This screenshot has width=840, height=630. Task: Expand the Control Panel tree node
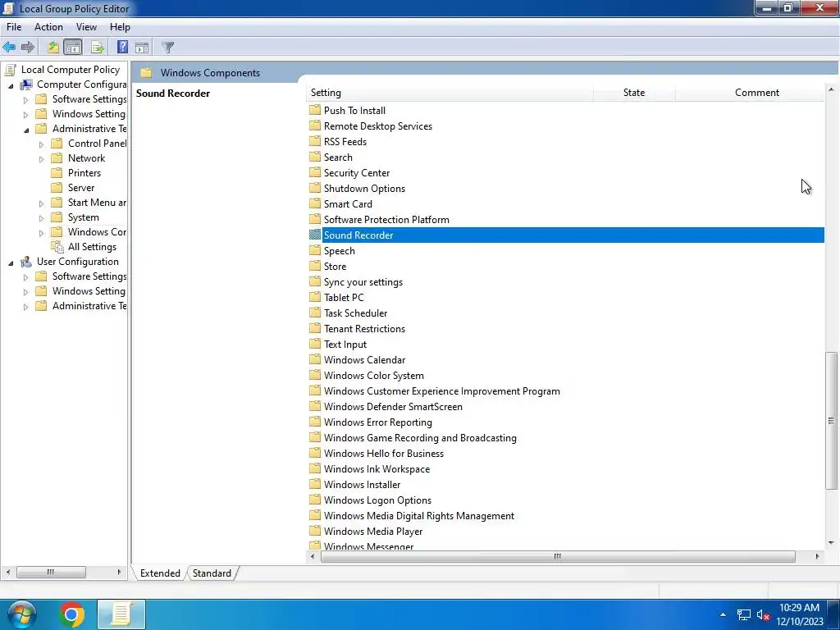click(41, 144)
